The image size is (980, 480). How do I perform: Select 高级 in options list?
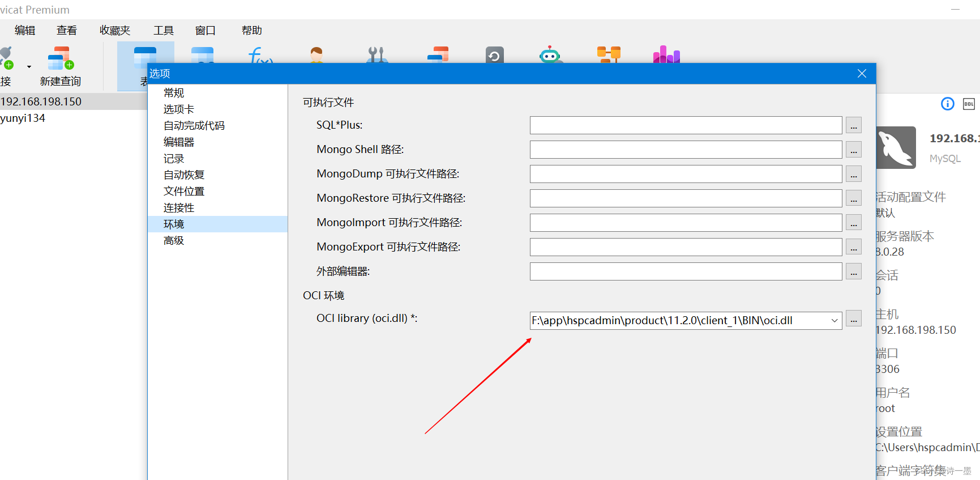pos(217,241)
